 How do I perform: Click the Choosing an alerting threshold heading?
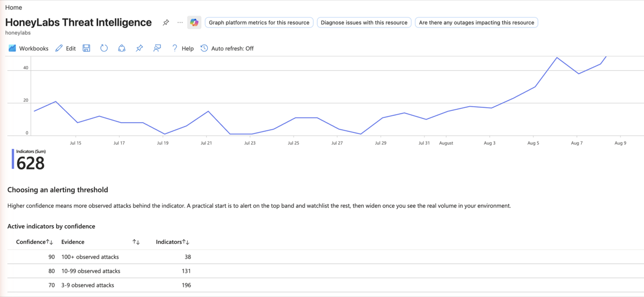(x=58, y=190)
